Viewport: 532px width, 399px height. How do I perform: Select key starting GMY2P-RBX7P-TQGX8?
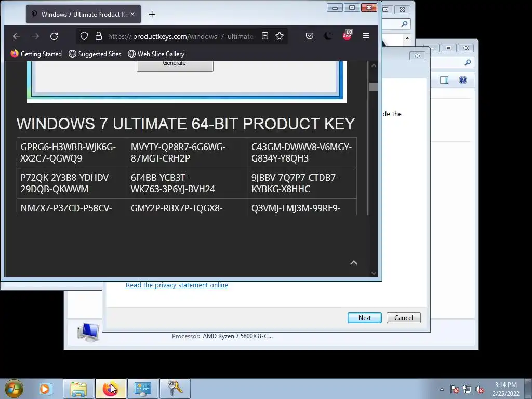click(177, 208)
